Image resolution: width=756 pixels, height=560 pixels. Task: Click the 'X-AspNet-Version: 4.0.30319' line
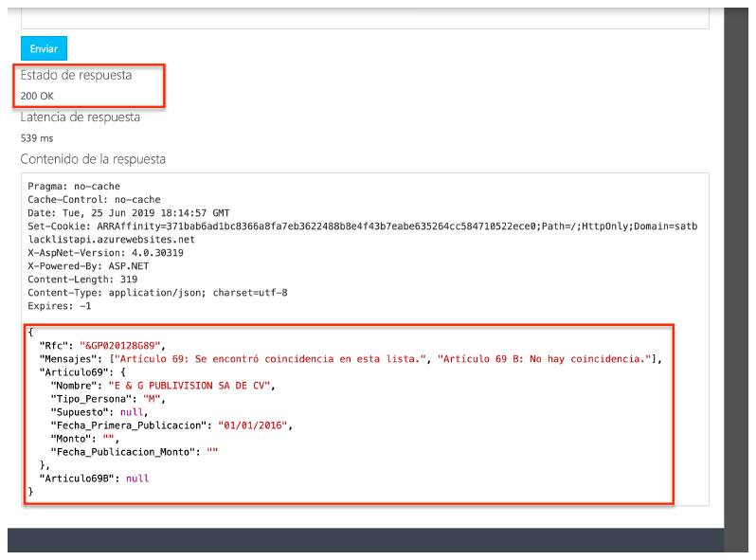coord(105,253)
